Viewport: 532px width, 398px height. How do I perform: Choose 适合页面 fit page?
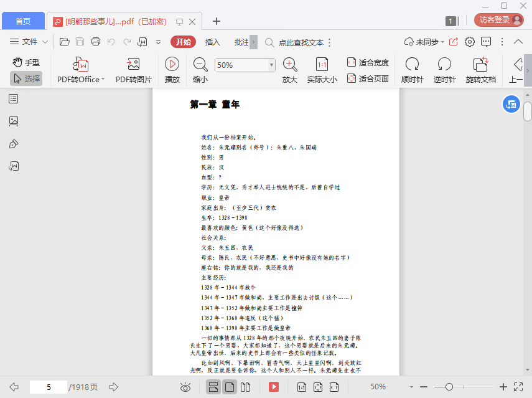click(x=368, y=78)
